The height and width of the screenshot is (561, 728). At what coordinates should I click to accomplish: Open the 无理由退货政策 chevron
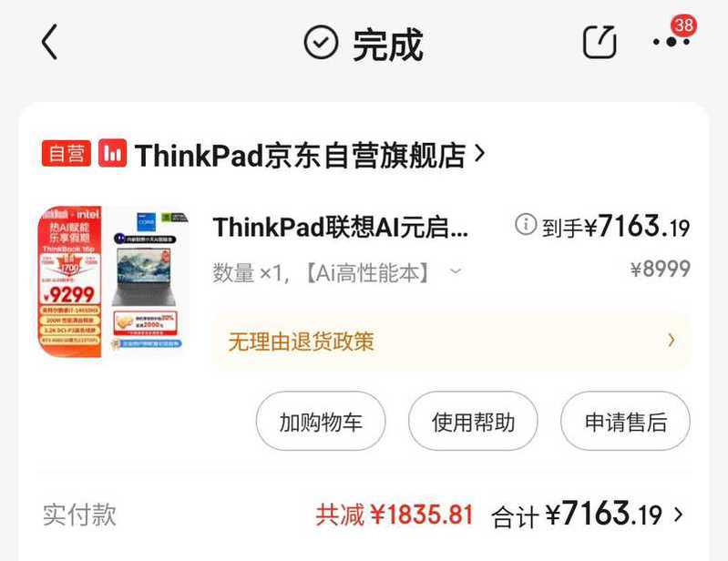tap(672, 341)
